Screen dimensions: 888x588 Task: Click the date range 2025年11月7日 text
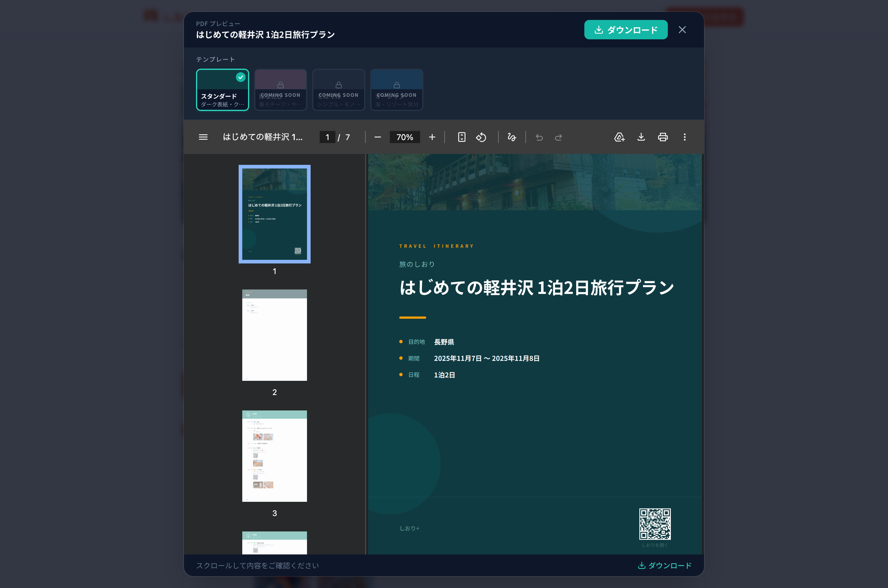click(487, 358)
